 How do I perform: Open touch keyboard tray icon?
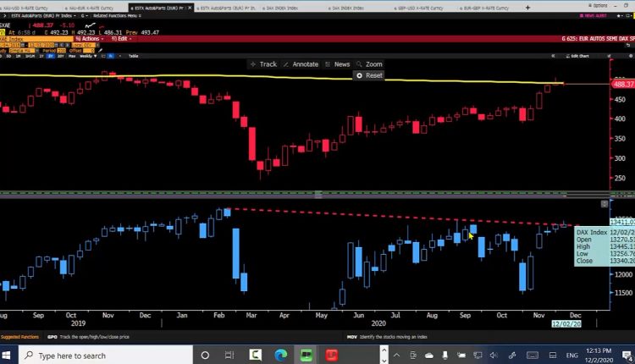pyautogui.click(x=533, y=356)
